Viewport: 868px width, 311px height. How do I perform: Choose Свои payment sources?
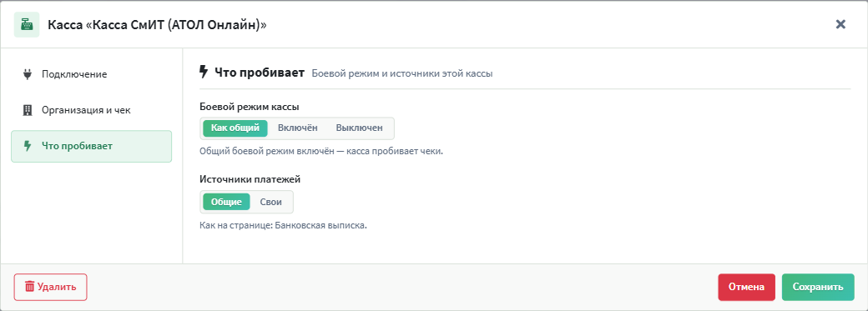pyautogui.click(x=271, y=202)
